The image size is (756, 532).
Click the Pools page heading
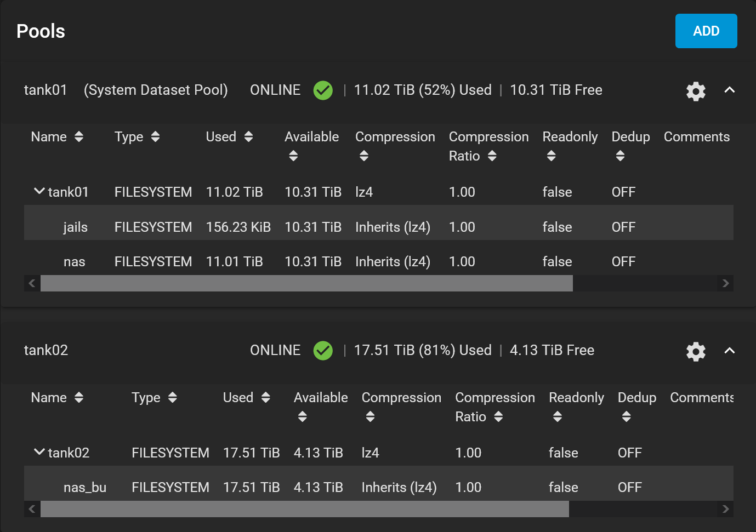tap(41, 31)
